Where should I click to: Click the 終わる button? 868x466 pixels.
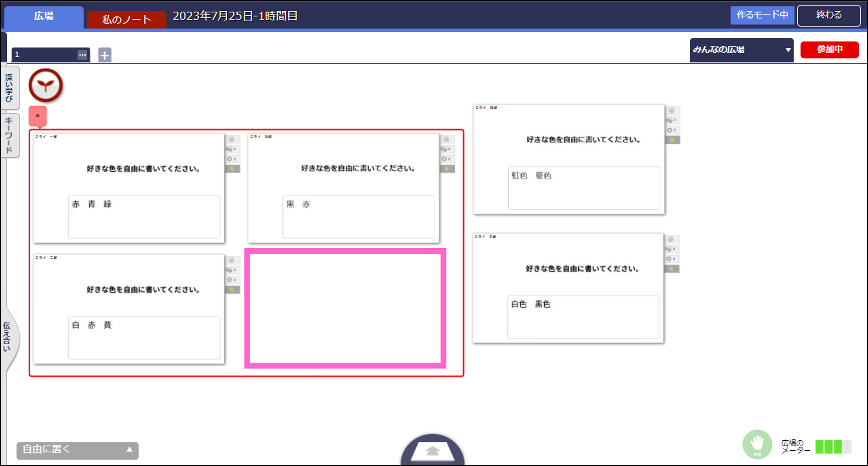pyautogui.click(x=829, y=15)
